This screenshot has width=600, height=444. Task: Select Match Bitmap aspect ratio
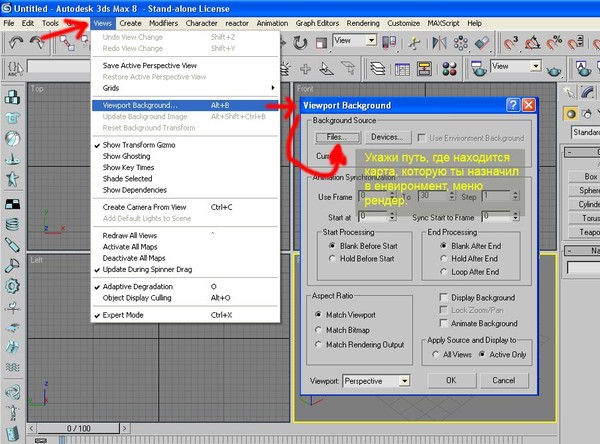[x=318, y=330]
